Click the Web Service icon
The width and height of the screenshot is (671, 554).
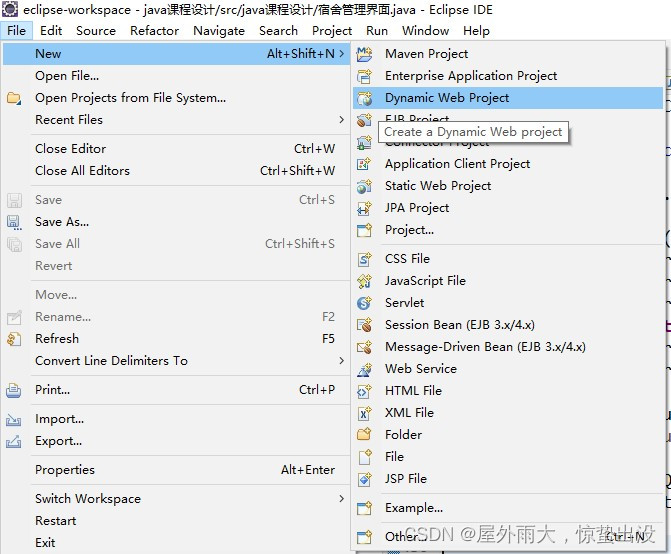point(364,369)
